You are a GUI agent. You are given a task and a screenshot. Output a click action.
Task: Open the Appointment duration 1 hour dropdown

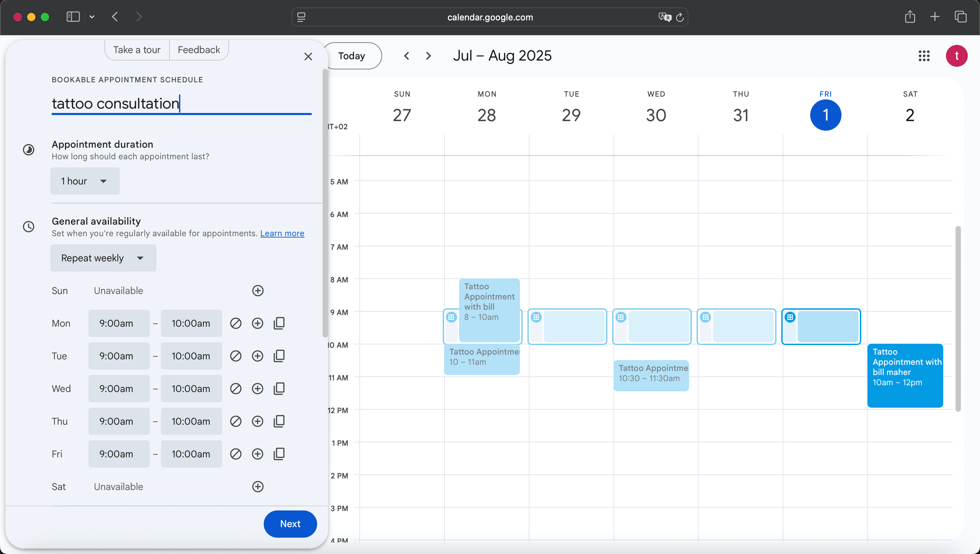(85, 181)
